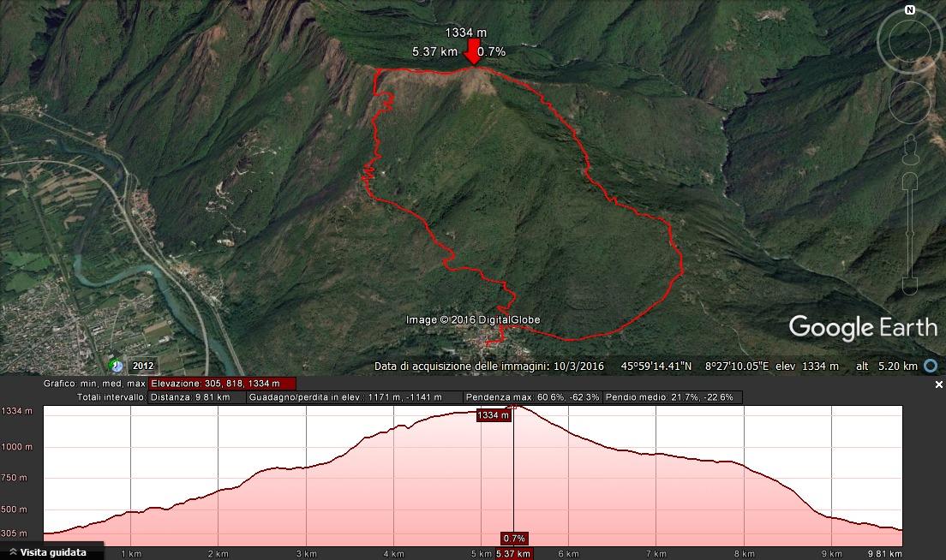Click the Pendenza max statistics box

pyautogui.click(x=533, y=397)
